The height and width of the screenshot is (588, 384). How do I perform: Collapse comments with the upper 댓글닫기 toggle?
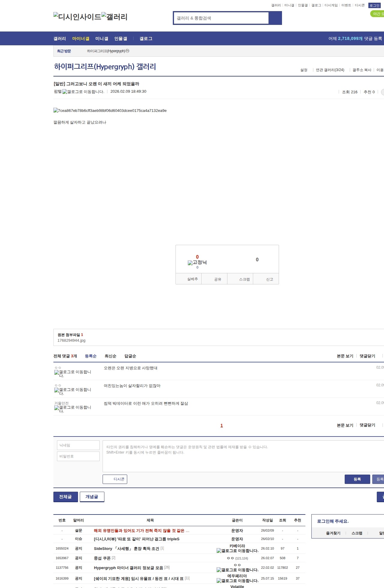[367, 356]
